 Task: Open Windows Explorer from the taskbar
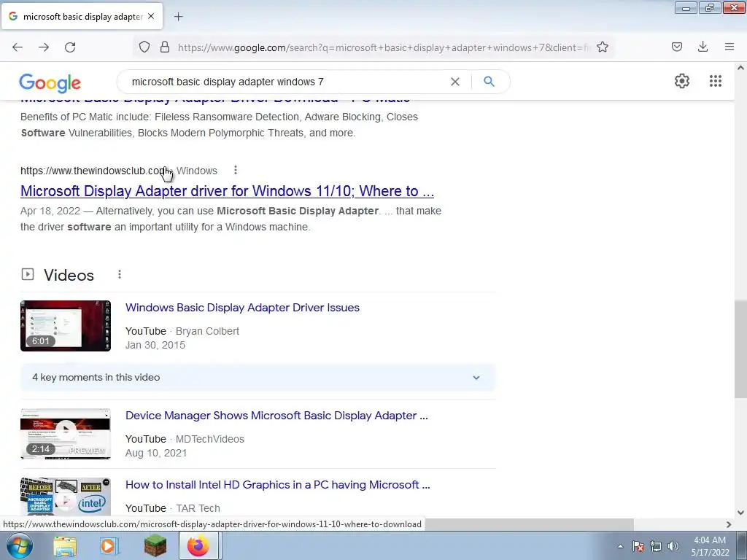(x=65, y=546)
